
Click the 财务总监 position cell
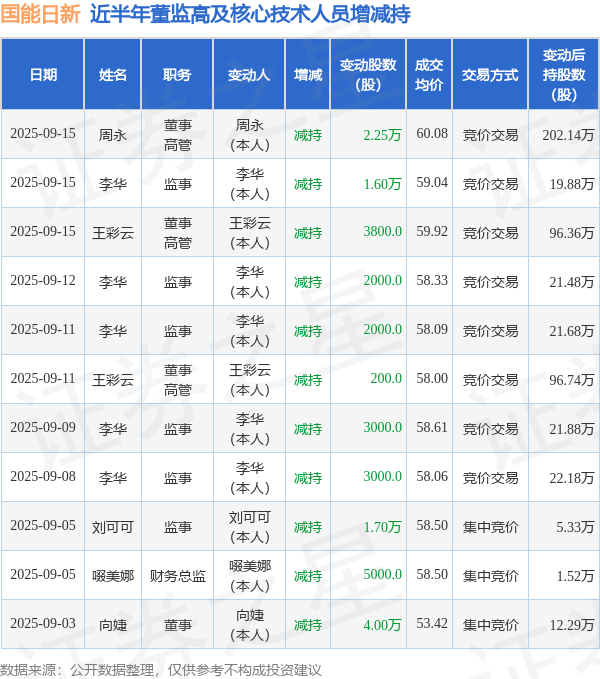tap(177, 576)
